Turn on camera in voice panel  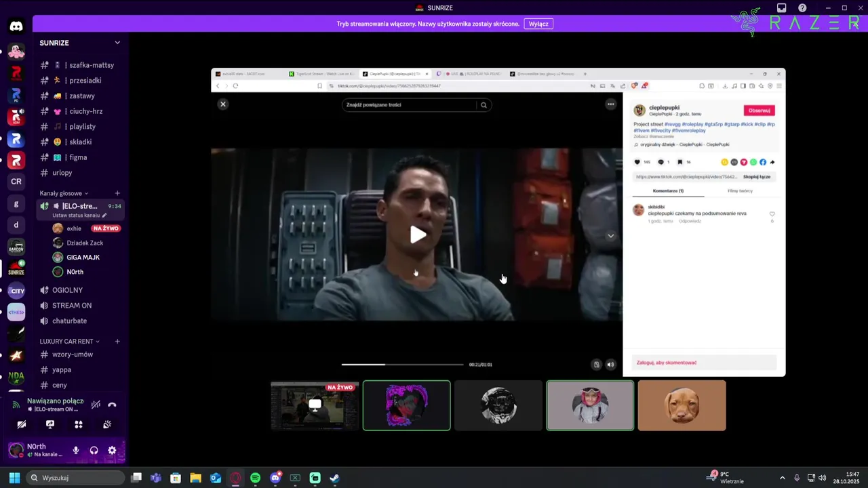(x=22, y=424)
